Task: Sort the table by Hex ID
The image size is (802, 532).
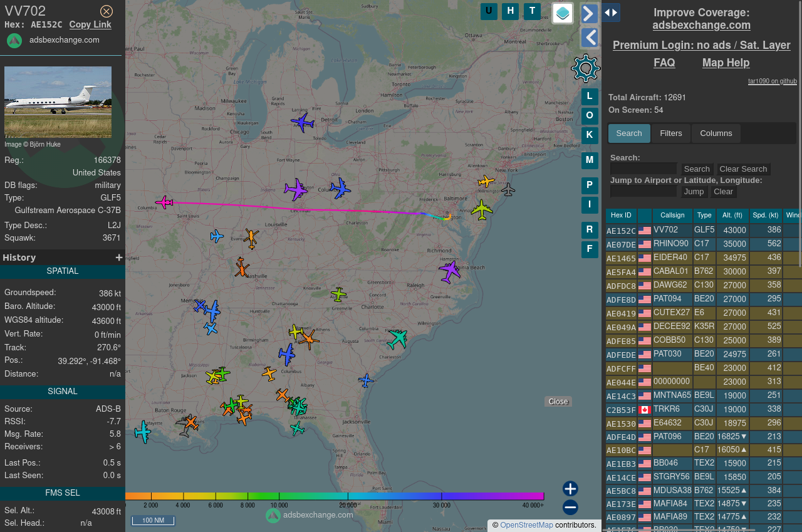Action: click(x=621, y=216)
